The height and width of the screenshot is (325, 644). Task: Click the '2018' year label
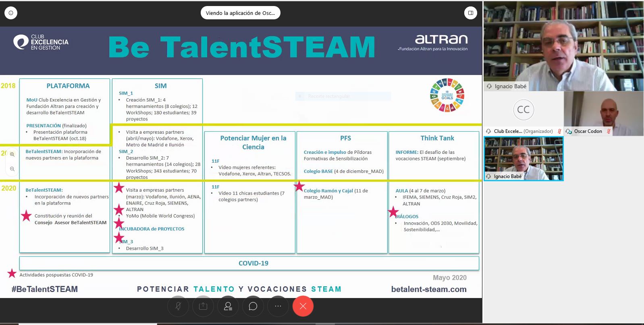click(8, 86)
